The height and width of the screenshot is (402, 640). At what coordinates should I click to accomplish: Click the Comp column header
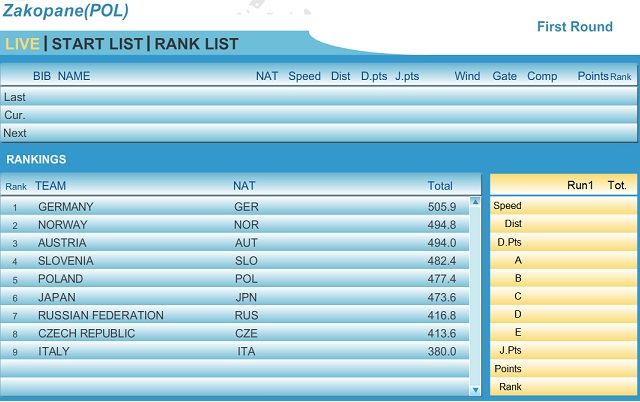[542, 76]
